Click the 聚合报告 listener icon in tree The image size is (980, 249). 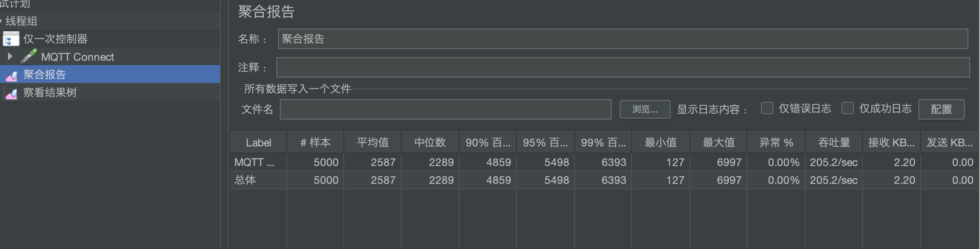(x=11, y=75)
